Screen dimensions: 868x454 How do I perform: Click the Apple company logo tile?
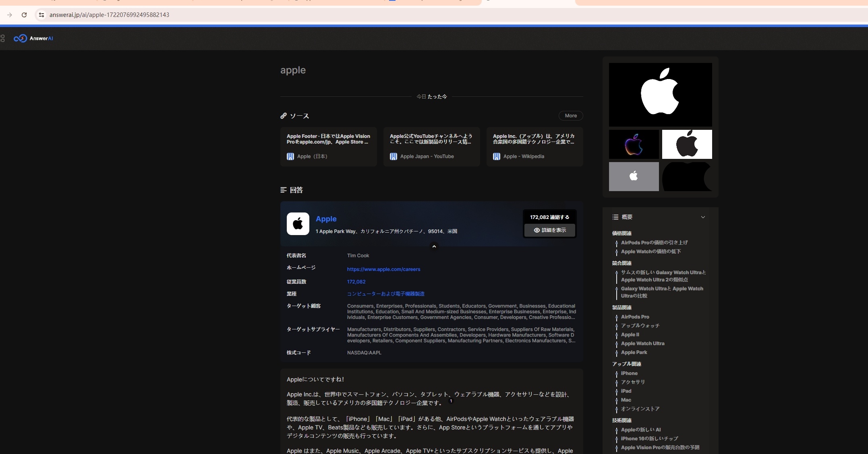[298, 224]
